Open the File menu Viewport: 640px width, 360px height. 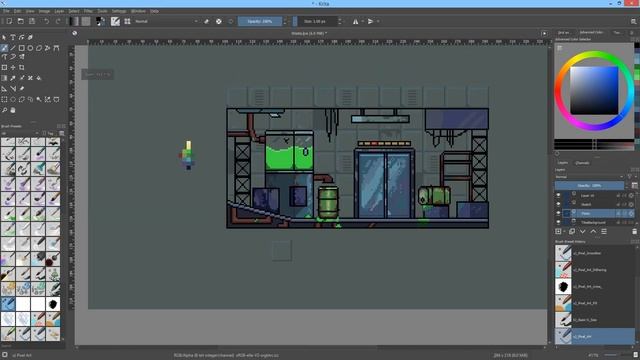6,11
